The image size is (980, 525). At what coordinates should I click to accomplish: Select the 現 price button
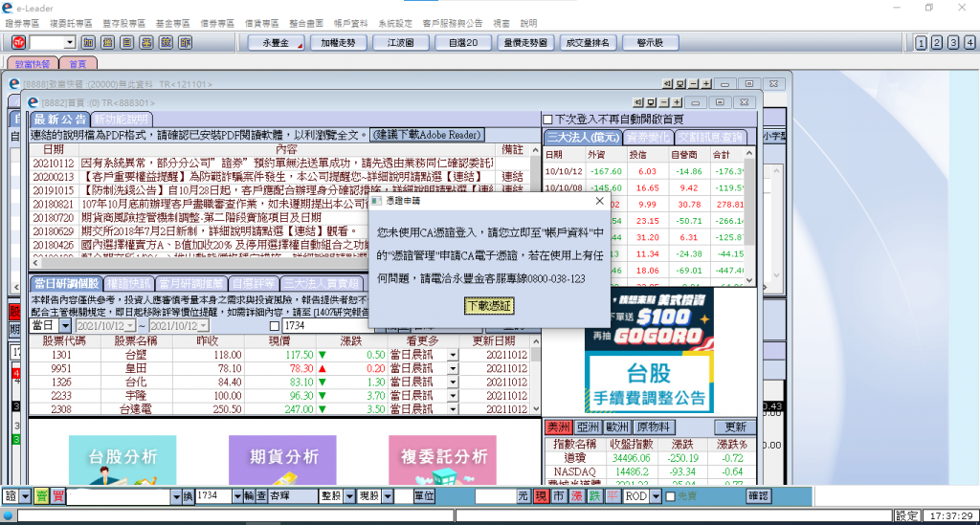pos(541,496)
